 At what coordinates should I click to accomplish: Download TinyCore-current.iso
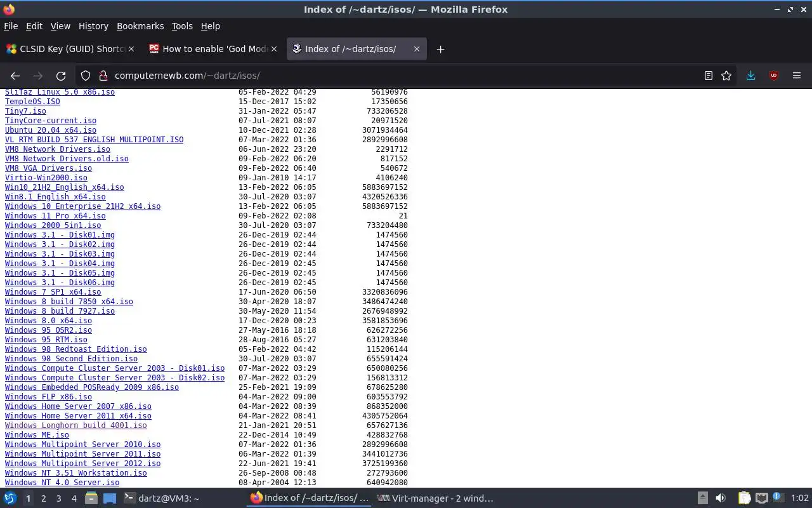51,121
